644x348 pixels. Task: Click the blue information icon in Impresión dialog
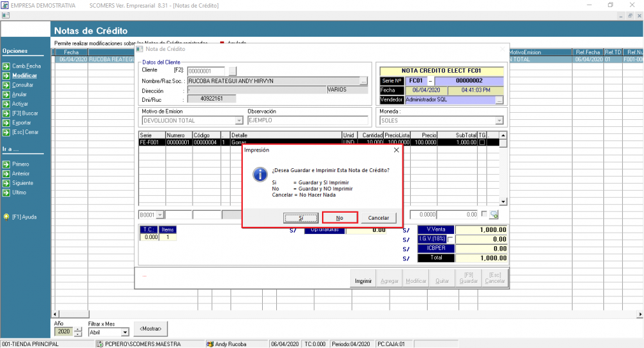(x=260, y=174)
